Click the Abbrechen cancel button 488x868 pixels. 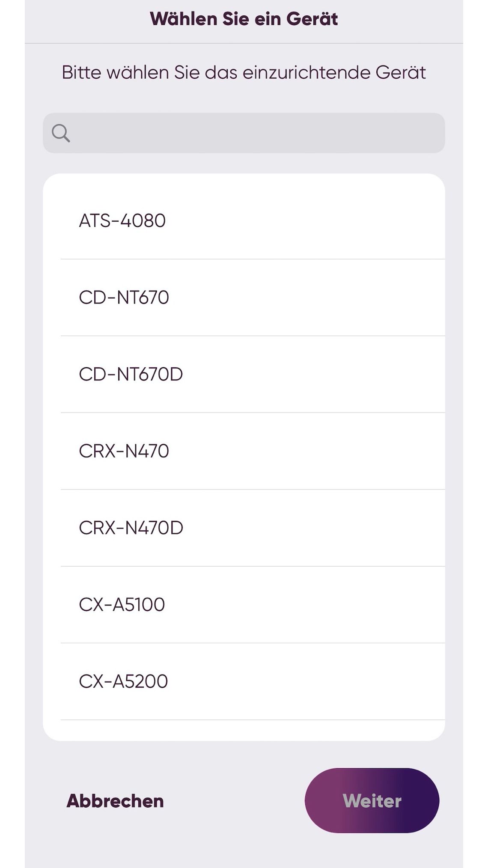pos(115,801)
